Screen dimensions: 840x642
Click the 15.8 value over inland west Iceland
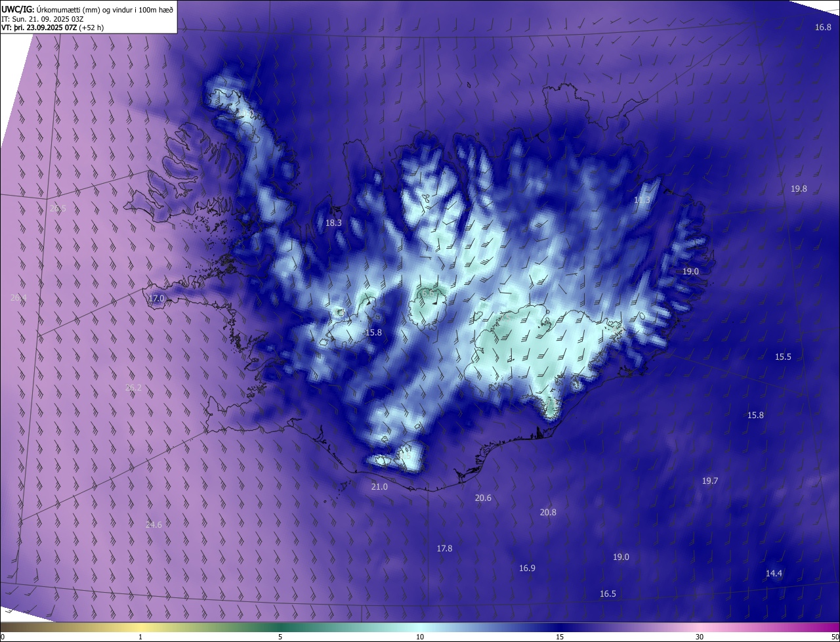[373, 332]
